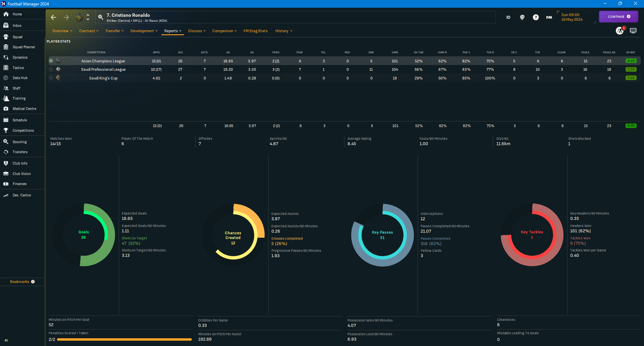Open the Data Hub icon
This screenshot has width=644, height=346.
tap(6, 78)
